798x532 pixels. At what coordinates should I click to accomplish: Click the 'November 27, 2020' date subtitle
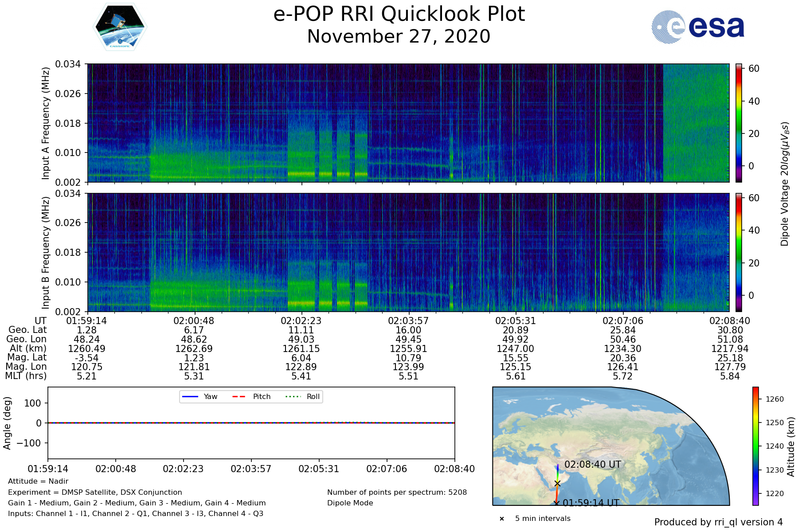(x=399, y=36)
